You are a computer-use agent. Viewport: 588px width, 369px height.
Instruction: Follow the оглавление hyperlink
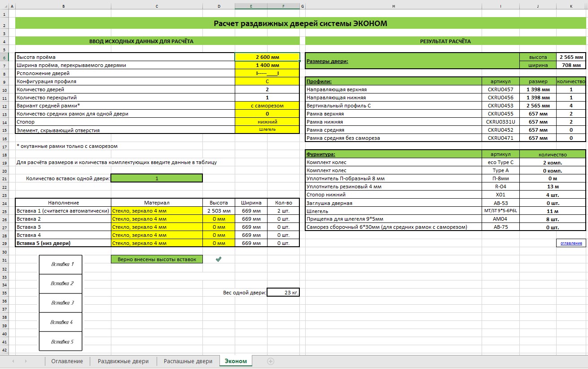pos(571,243)
